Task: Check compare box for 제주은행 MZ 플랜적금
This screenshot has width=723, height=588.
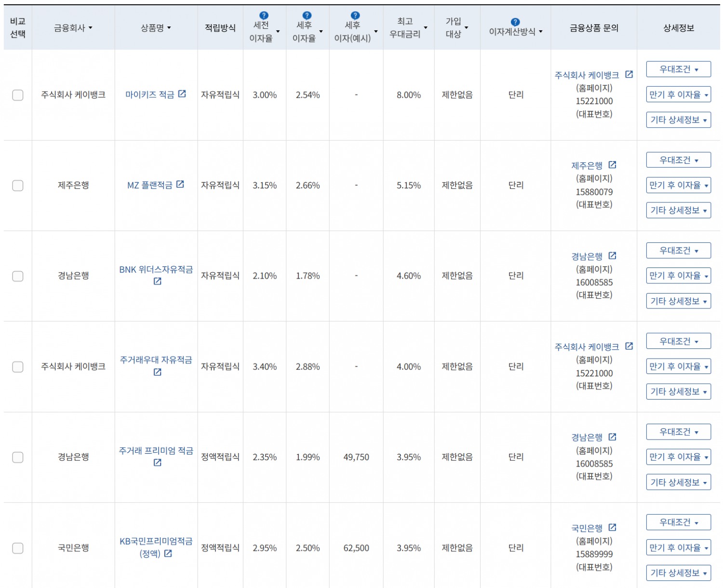Action: [18, 186]
